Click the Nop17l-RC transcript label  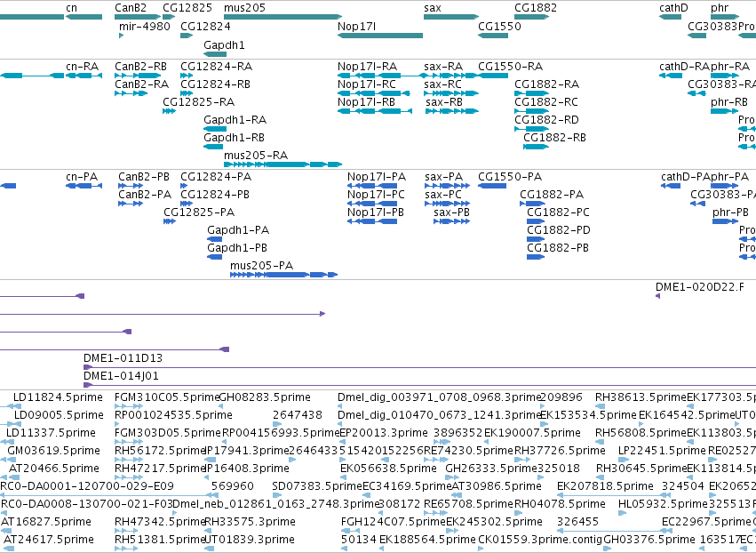(366, 84)
